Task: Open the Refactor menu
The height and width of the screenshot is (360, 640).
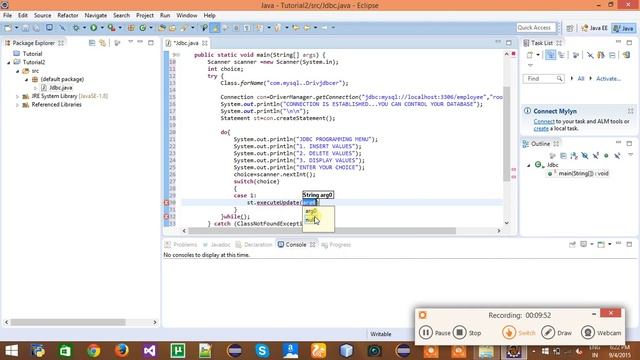Action: point(68,16)
